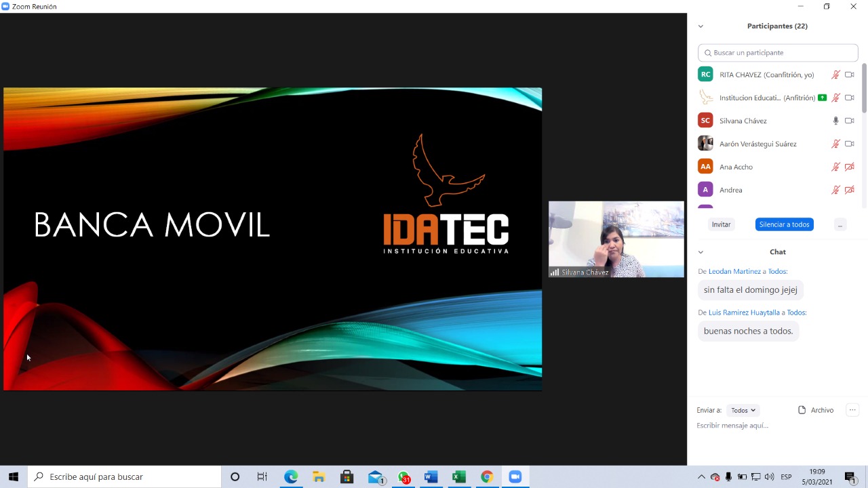Click Aarón Verástegui Suárez photo avatar
This screenshot has width=868, height=488.
tap(705, 144)
